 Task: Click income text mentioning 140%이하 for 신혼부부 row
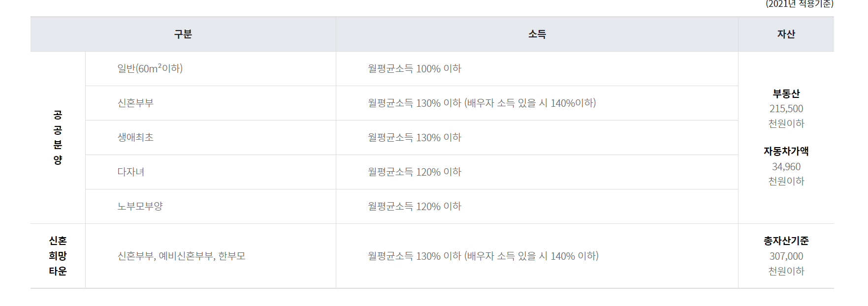(x=482, y=103)
